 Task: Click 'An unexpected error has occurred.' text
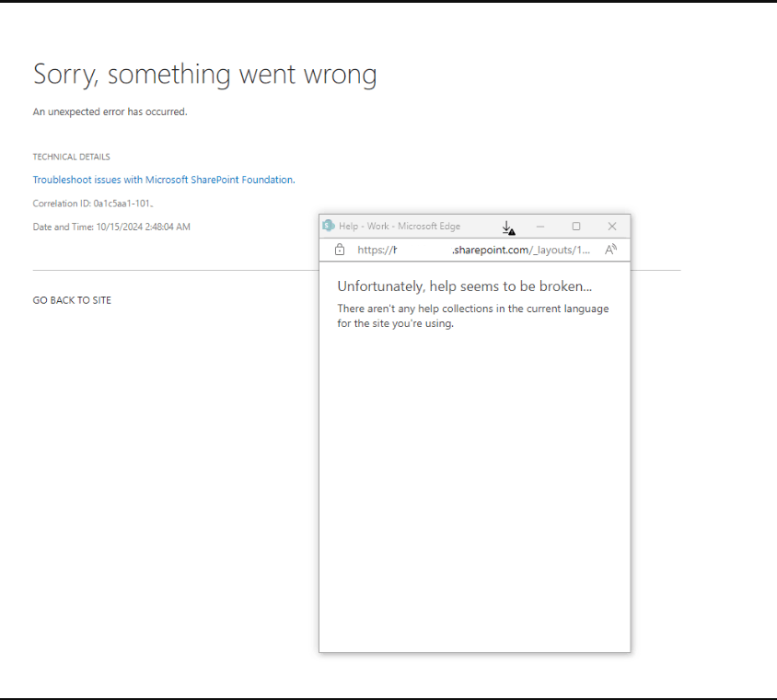tap(110, 112)
